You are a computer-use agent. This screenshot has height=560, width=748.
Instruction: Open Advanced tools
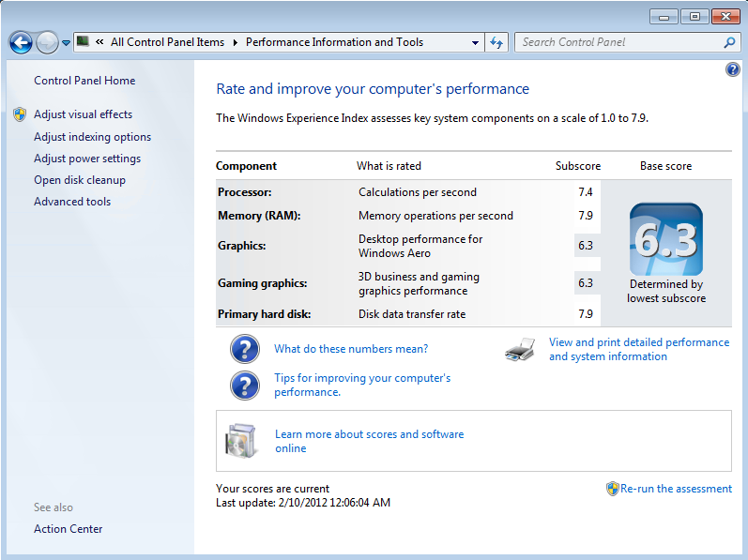[x=72, y=202]
